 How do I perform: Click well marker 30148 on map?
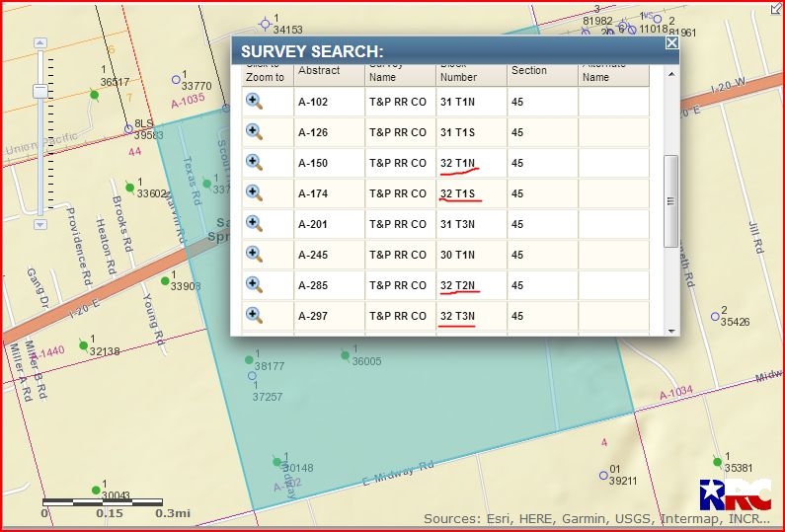[x=276, y=462]
